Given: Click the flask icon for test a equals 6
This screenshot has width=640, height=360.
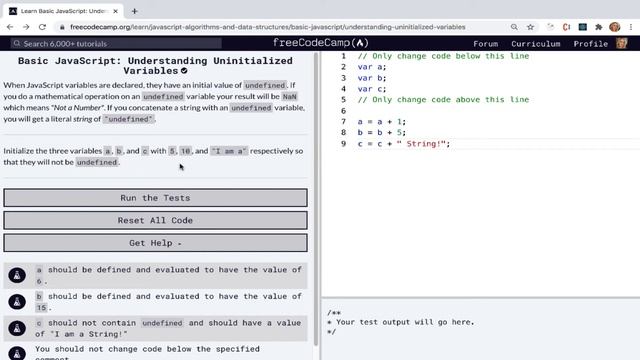Looking at the screenshot, I should (x=17, y=275).
